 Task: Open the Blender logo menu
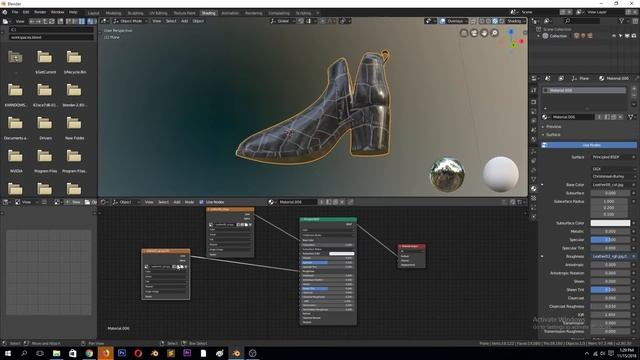point(5,12)
